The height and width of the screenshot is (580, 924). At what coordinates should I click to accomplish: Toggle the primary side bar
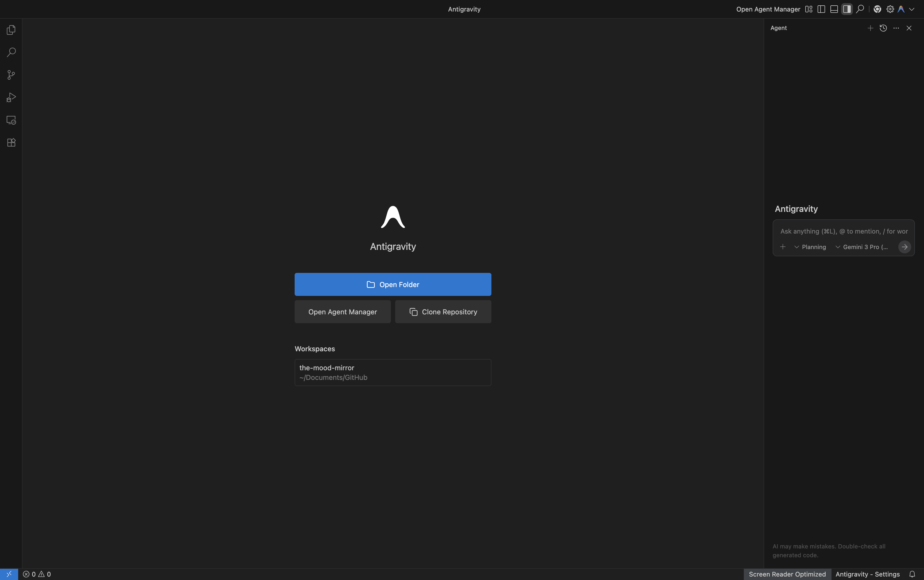(821, 9)
